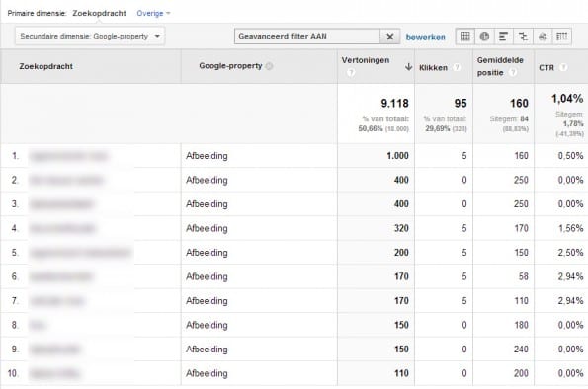The height and width of the screenshot is (389, 588).
Task: Click Vertoningen value 320 in row 4
Action: [401, 228]
